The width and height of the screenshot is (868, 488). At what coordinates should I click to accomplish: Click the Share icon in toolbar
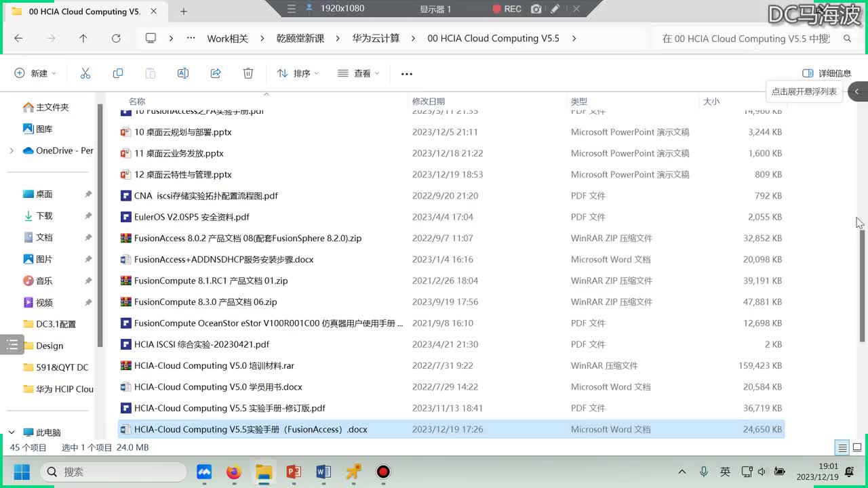click(216, 73)
